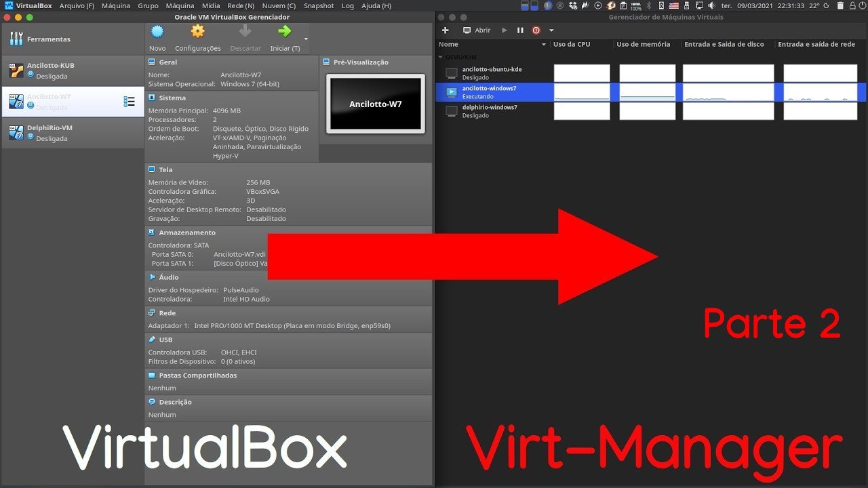868x488 pixels.
Task: Open the Iniciar dropdown arrow in VirtualBox
Action: (x=306, y=39)
